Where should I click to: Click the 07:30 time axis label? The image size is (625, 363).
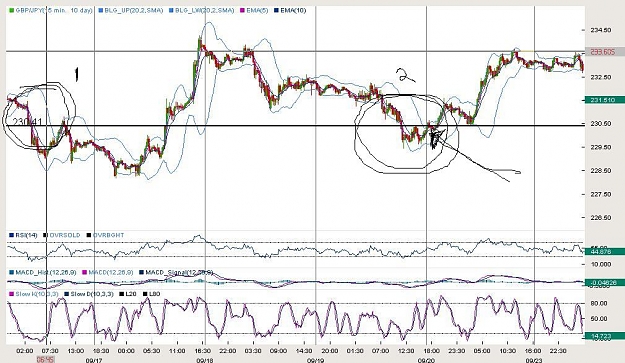pyautogui.click(x=50, y=351)
